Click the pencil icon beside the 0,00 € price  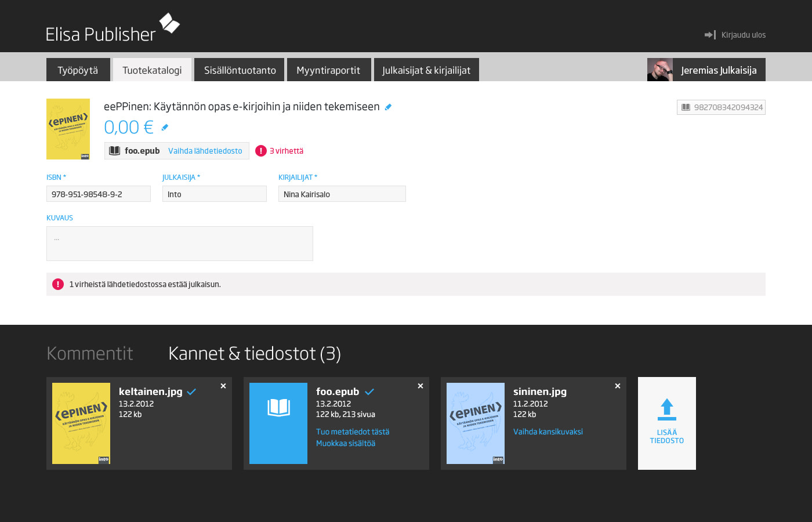pyautogui.click(x=165, y=128)
